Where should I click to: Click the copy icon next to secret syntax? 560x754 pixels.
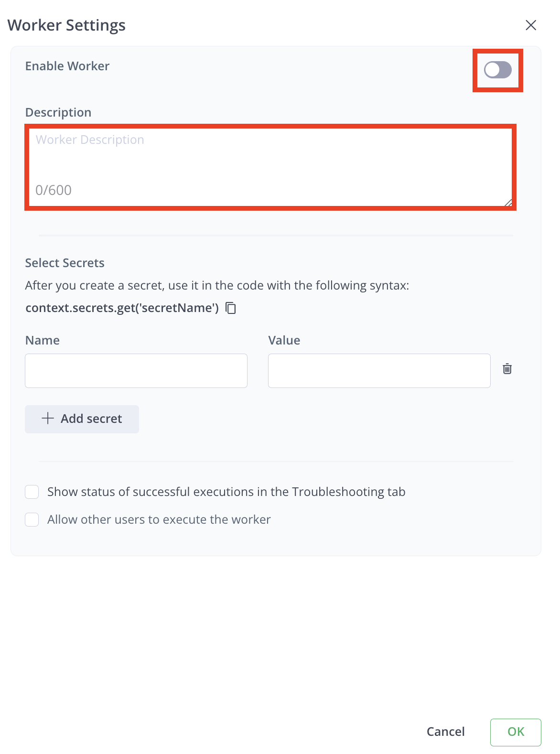[x=231, y=308]
